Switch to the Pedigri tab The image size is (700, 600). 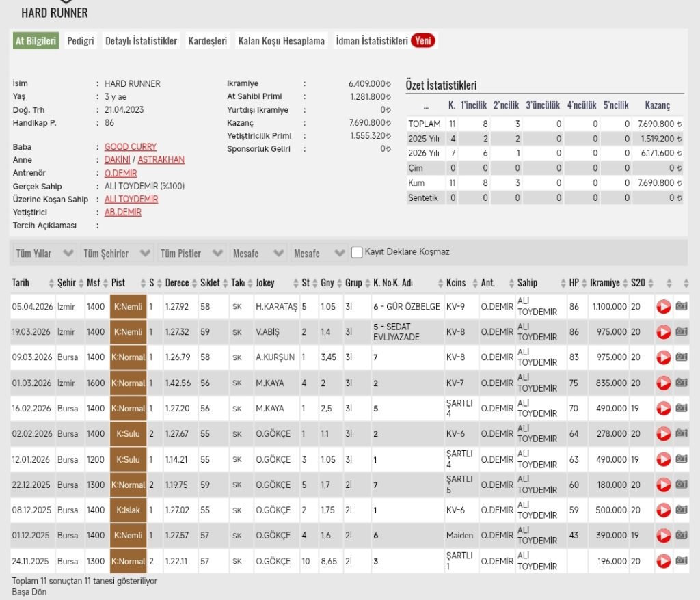pyautogui.click(x=81, y=41)
